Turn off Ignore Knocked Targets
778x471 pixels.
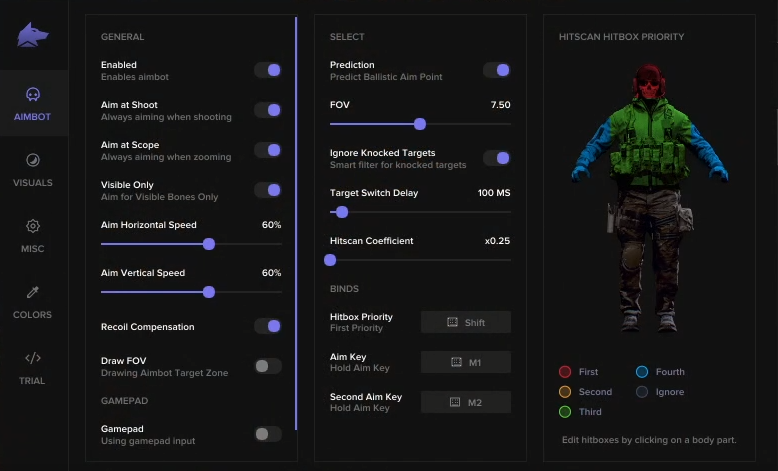[497, 158]
